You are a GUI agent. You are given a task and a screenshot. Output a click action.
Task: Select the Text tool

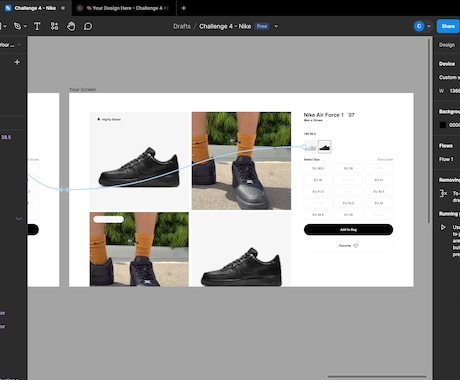click(37, 26)
